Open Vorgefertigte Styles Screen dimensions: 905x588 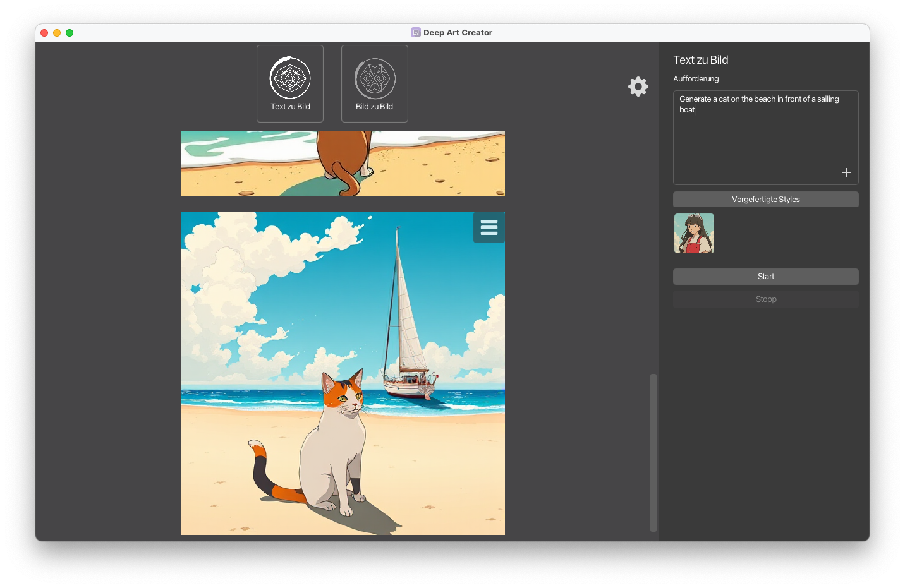pyautogui.click(x=765, y=199)
